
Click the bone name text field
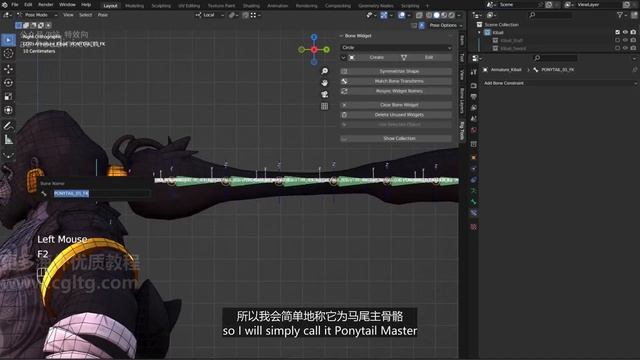pos(101,193)
